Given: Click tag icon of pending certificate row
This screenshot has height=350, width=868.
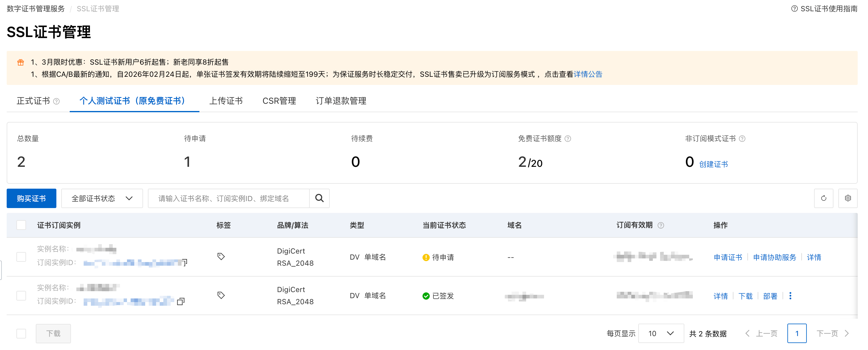Looking at the screenshot, I should [x=221, y=257].
